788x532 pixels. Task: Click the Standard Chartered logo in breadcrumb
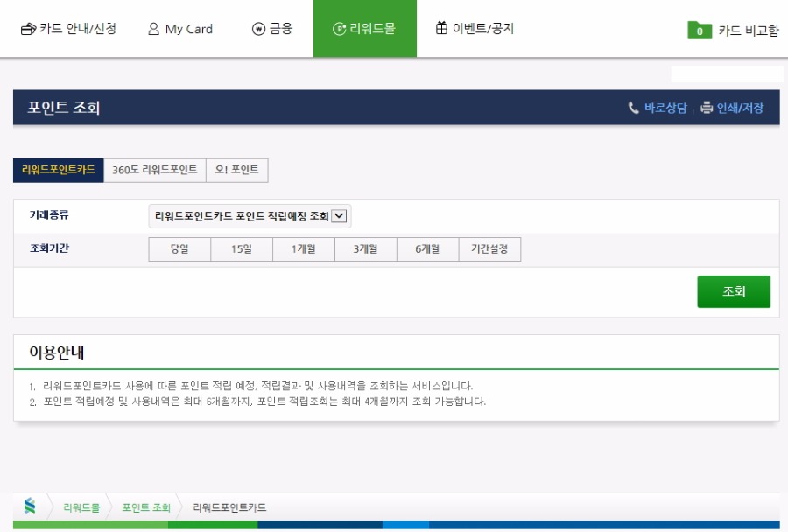pyautogui.click(x=30, y=507)
